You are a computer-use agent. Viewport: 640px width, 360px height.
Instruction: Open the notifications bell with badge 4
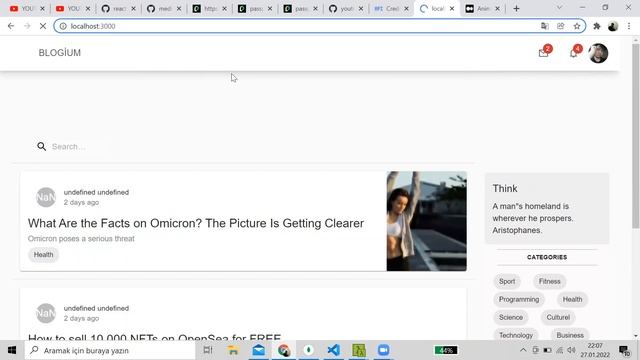[574, 52]
